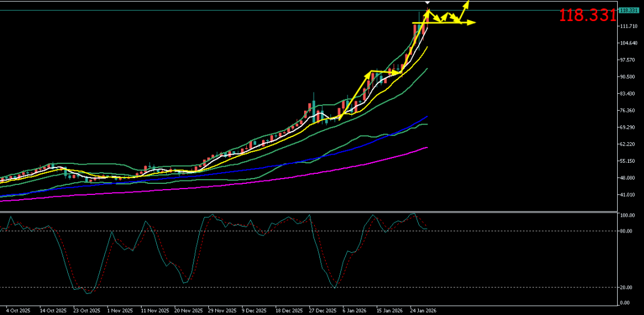Viewport: 644px width, 315px height.
Task: Click the 4 Oct 2025 date label
Action: click(x=19, y=310)
